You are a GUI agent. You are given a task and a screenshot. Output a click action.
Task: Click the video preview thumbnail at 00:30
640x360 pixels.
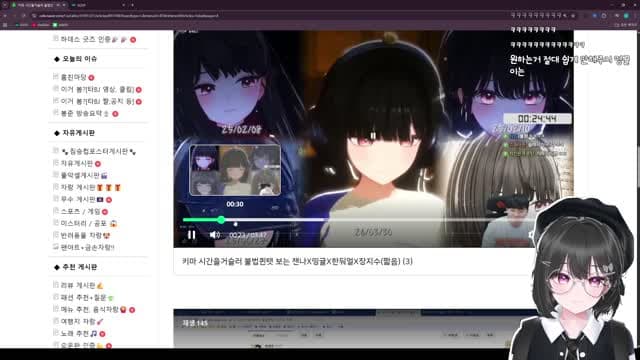(x=235, y=170)
